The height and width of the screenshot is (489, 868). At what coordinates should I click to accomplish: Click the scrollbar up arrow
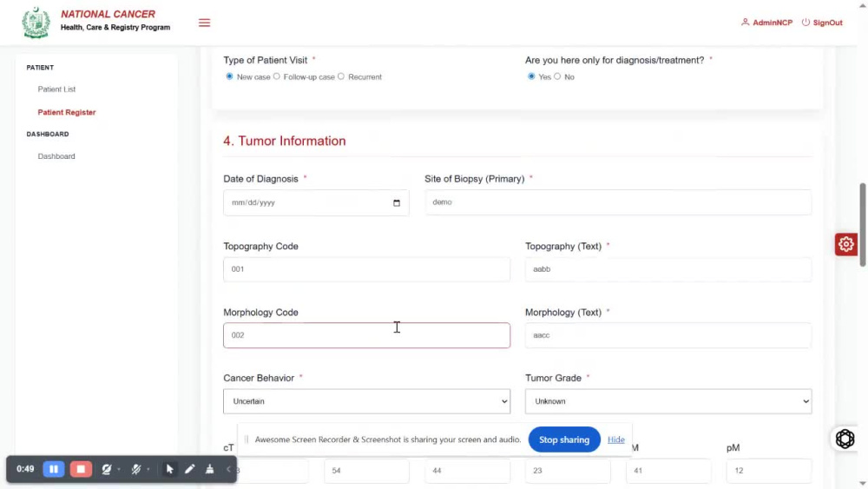863,5
